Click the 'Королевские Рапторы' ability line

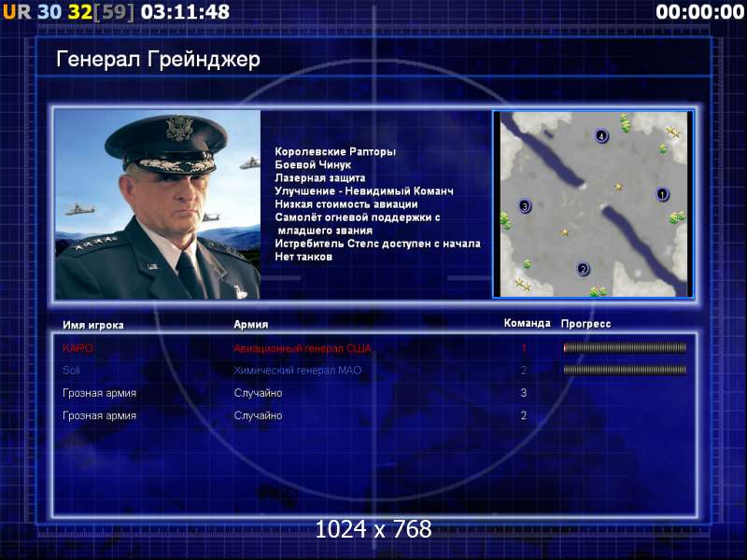click(x=335, y=152)
